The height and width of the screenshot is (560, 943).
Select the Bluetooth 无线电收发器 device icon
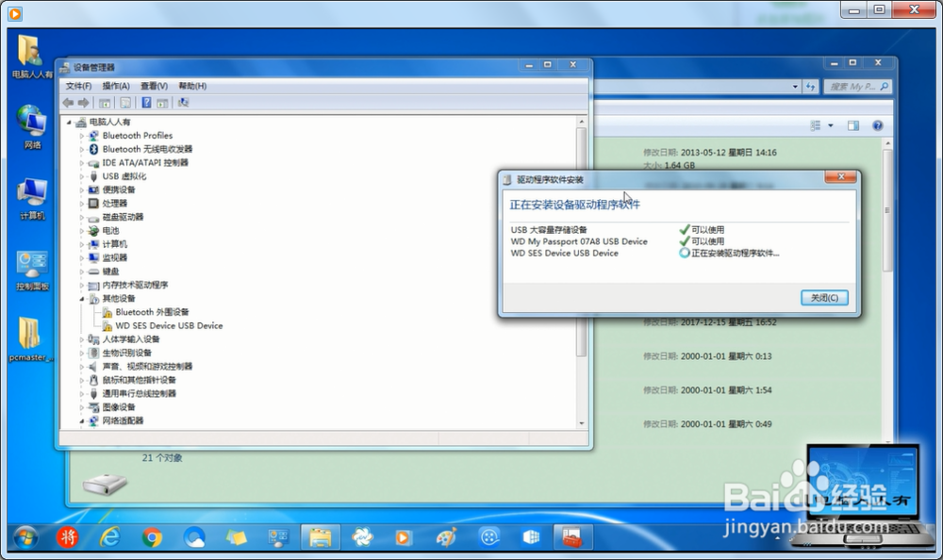click(93, 149)
